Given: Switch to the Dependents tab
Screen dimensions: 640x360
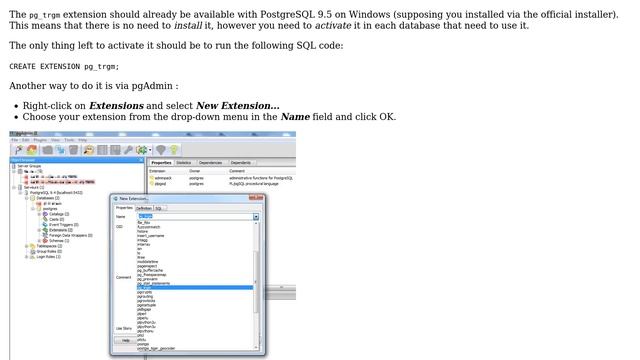Looking at the screenshot, I should pos(240,162).
